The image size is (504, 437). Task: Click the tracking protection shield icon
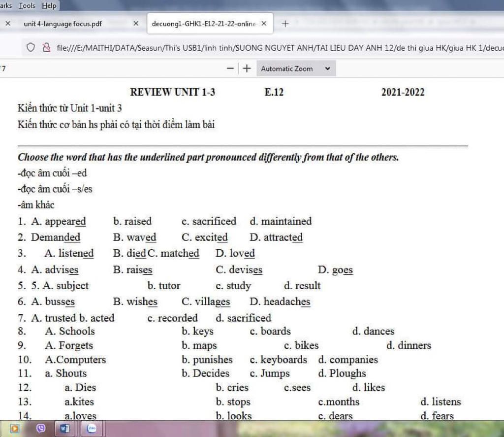[31, 48]
